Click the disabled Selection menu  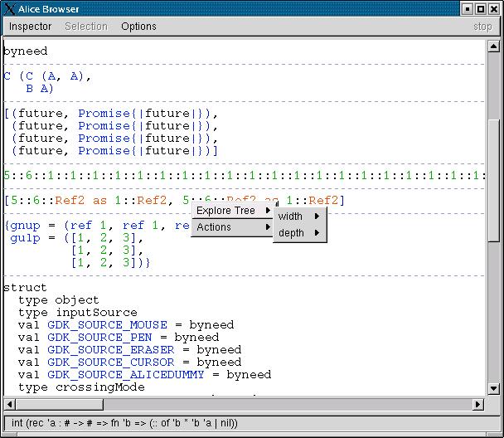(86, 27)
